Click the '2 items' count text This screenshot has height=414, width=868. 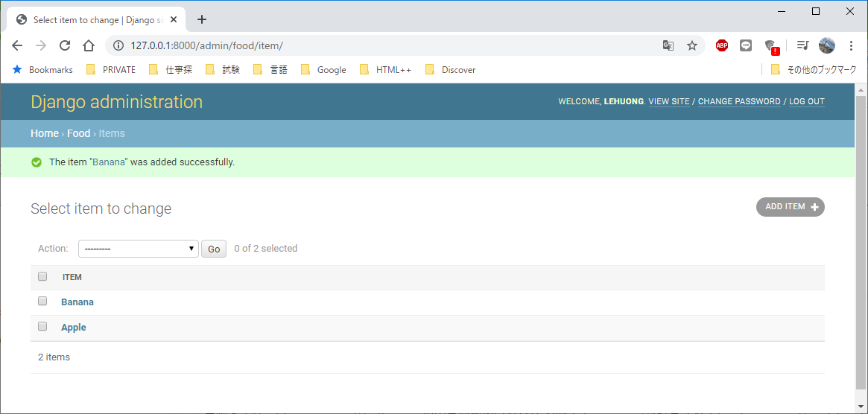pos(54,357)
